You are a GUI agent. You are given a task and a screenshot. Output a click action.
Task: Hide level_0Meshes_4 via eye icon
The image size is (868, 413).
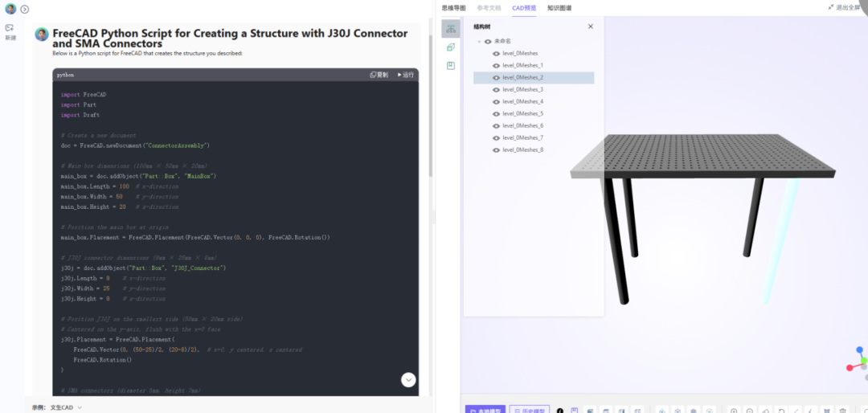tap(496, 102)
